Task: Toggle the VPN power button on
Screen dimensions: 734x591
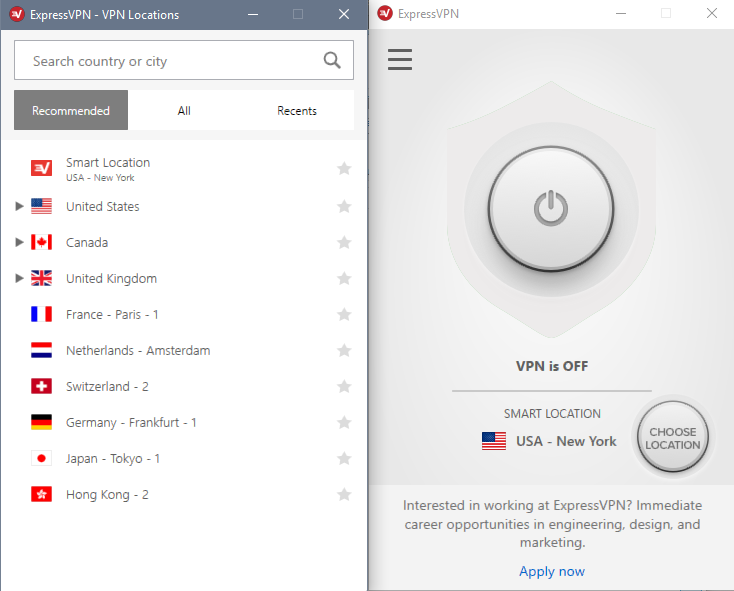Action: (551, 209)
